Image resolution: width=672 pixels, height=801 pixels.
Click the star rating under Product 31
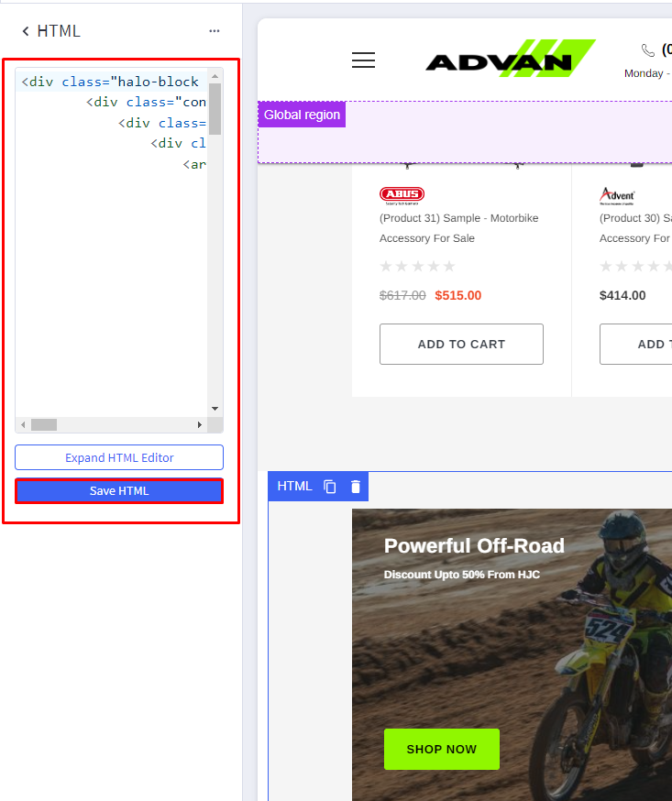(417, 266)
